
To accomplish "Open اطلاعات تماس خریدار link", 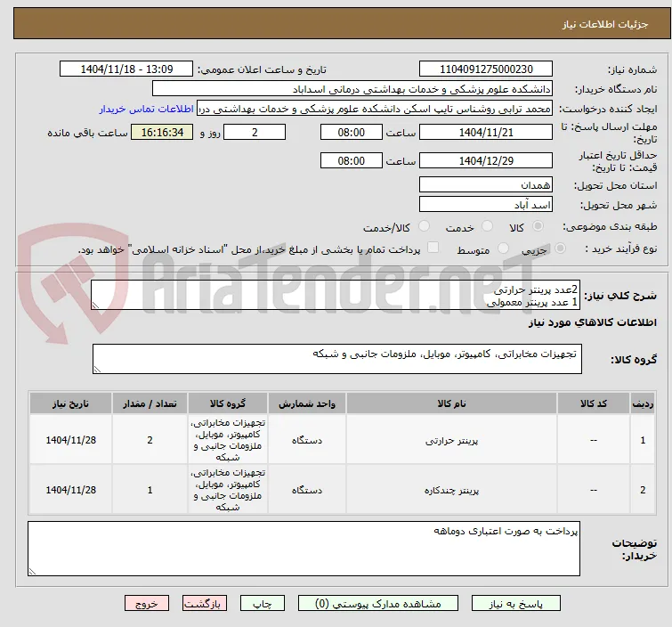I will coord(147,109).
